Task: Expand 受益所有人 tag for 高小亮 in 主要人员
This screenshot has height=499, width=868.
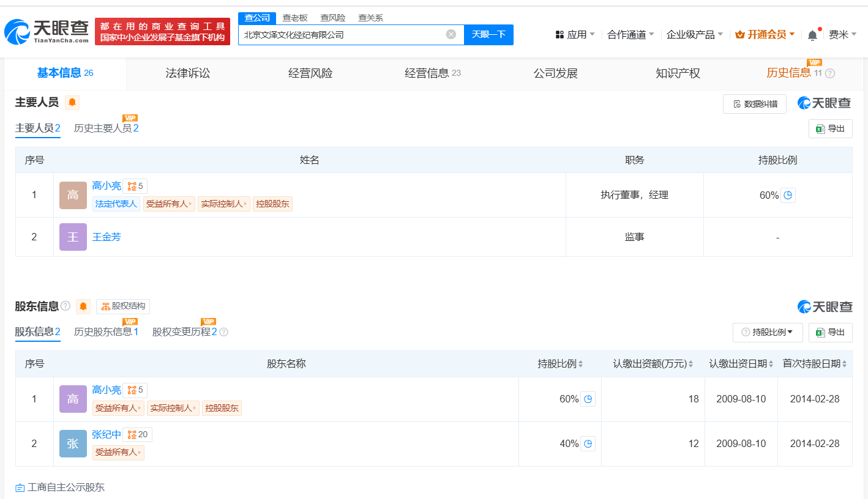Action: pos(169,204)
